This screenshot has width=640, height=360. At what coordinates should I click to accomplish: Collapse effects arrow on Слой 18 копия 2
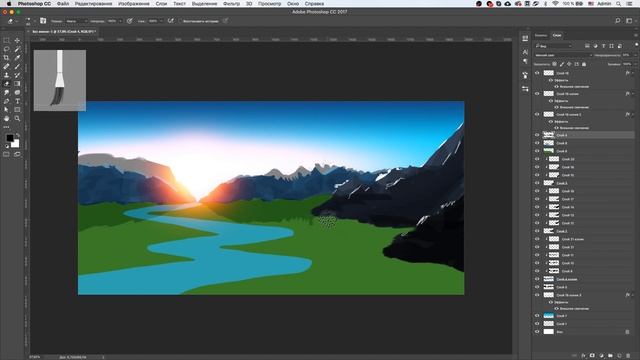click(633, 114)
